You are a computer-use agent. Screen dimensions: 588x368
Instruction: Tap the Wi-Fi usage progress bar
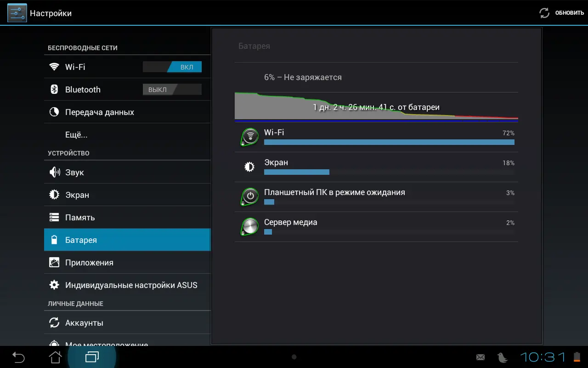pos(389,142)
